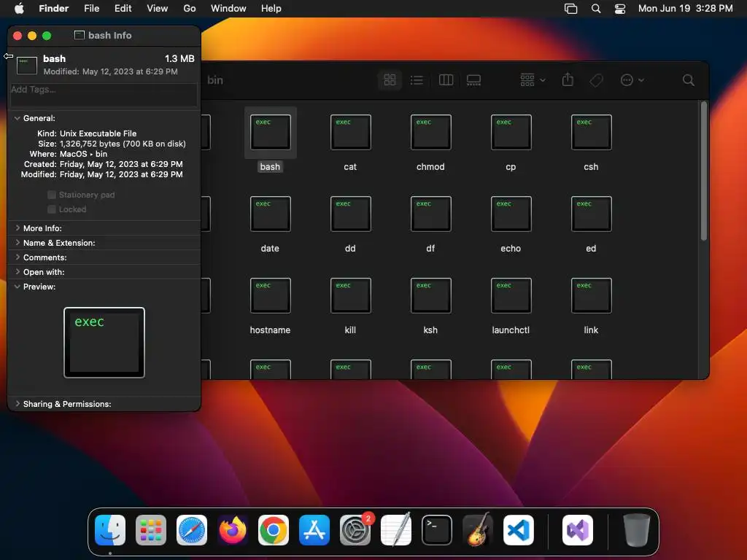Screen dimensions: 747x560
Task: Click the Finder search magnifier icon
Action: [x=688, y=80]
